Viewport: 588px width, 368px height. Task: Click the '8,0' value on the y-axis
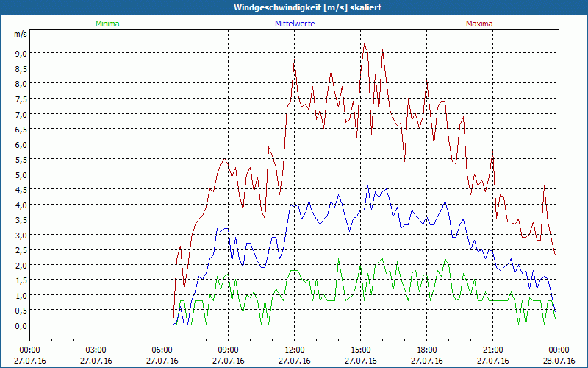pyautogui.click(x=21, y=84)
